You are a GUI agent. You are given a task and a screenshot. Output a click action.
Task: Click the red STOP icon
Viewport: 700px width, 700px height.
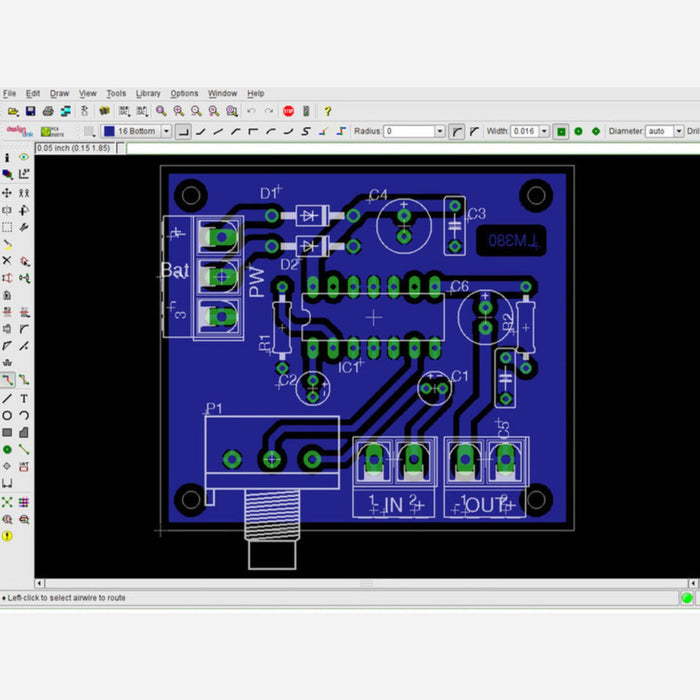(288, 111)
